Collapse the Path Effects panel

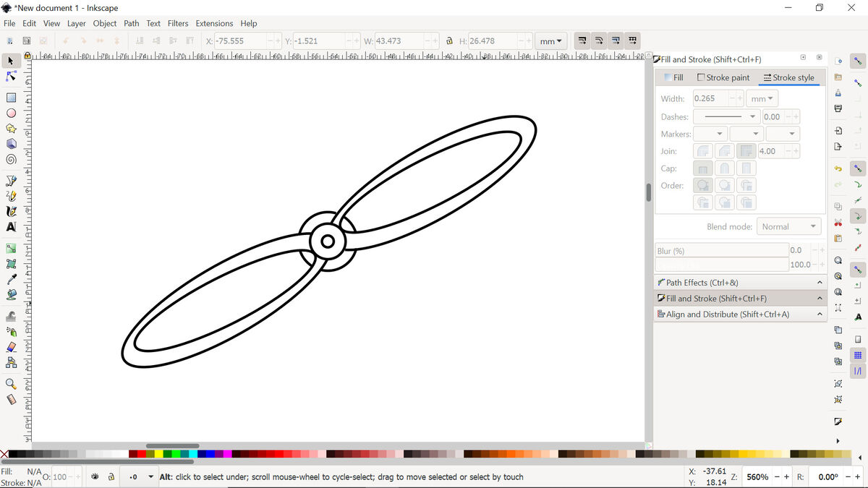tap(820, 283)
